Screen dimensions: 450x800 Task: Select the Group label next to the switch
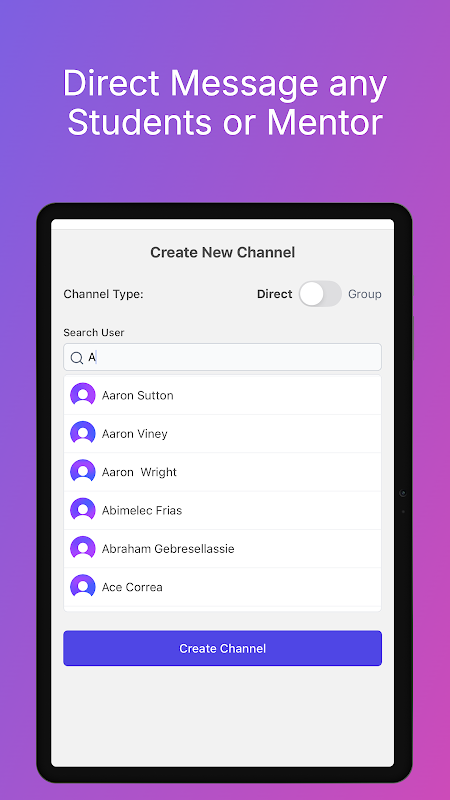pyautogui.click(x=364, y=294)
